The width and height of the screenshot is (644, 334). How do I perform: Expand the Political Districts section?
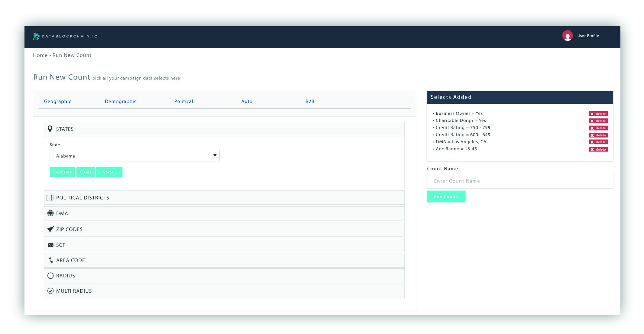pos(224,198)
